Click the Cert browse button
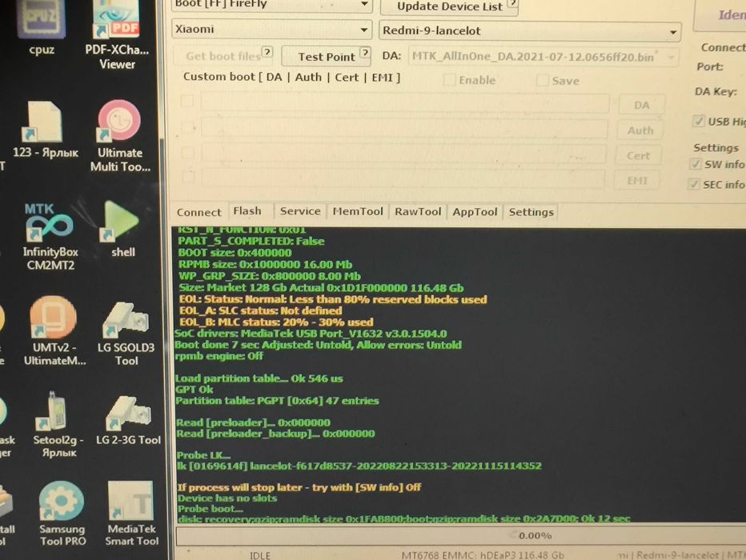The height and width of the screenshot is (560, 746). click(x=638, y=155)
